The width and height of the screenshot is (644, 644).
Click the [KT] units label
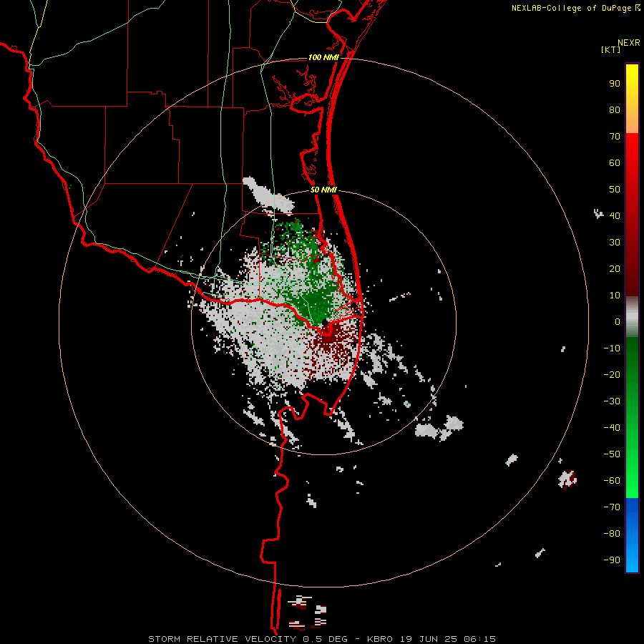click(611, 49)
